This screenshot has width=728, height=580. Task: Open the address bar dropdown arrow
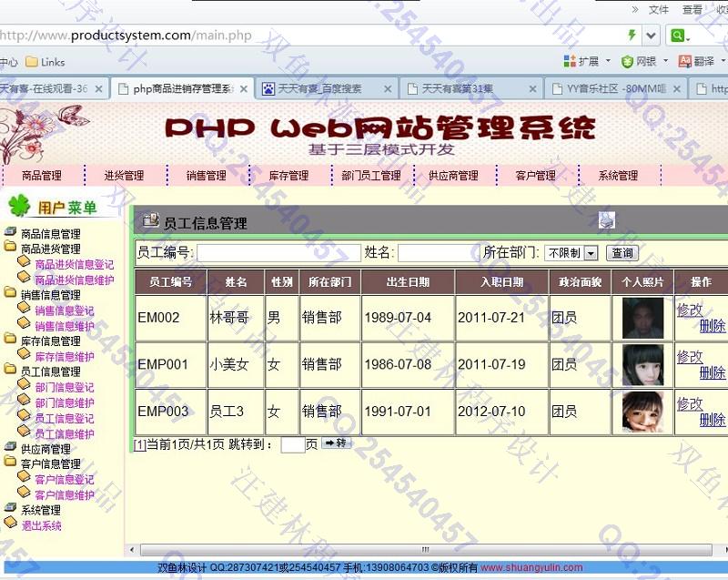tap(651, 36)
